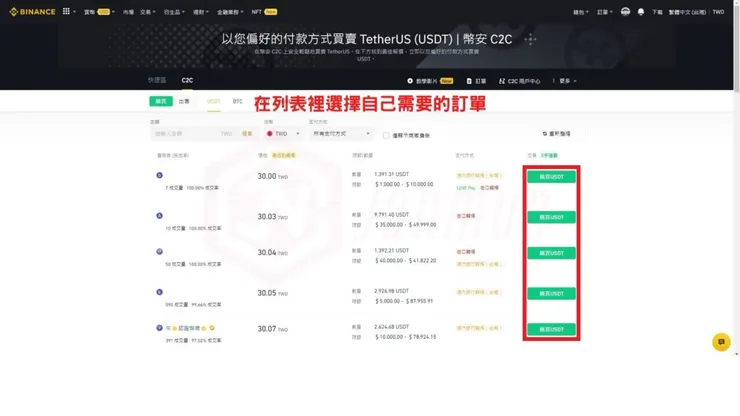Switch to the express zone tab

point(157,80)
